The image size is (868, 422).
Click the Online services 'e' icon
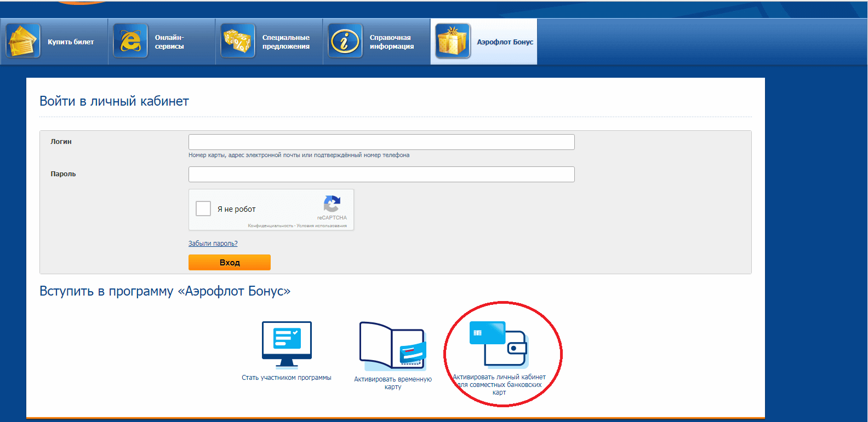(x=130, y=41)
